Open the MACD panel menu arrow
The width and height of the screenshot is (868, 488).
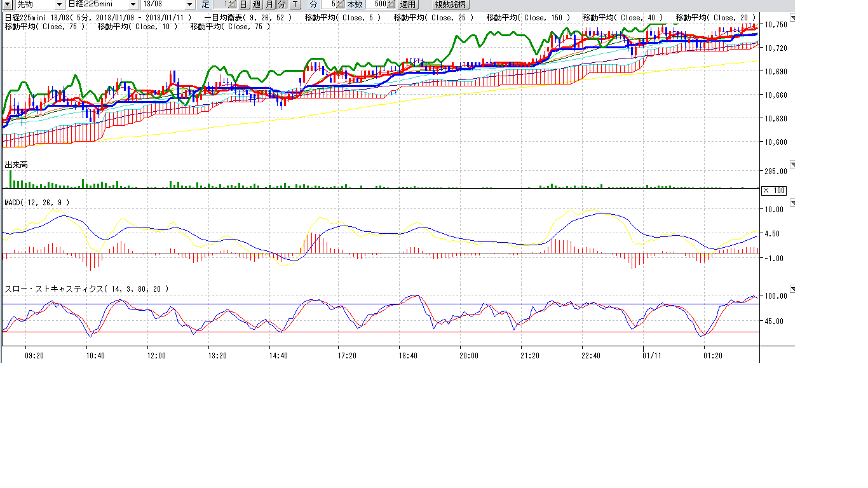[791, 203]
